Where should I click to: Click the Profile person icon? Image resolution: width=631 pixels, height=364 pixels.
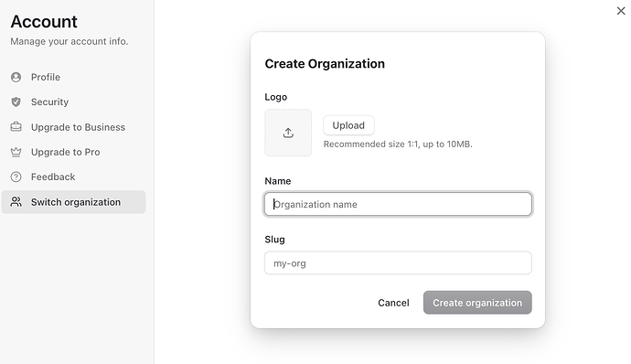[16, 77]
